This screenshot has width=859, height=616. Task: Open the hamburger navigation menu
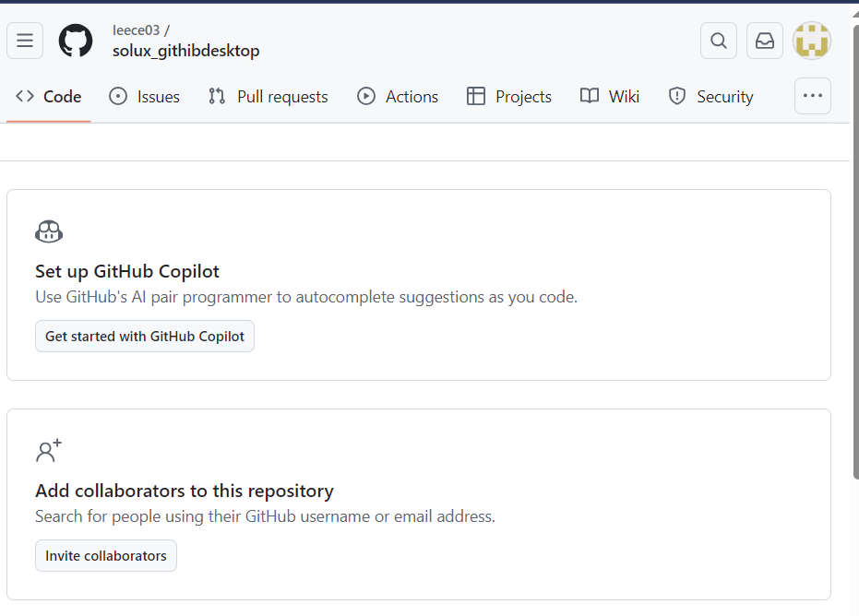25,41
